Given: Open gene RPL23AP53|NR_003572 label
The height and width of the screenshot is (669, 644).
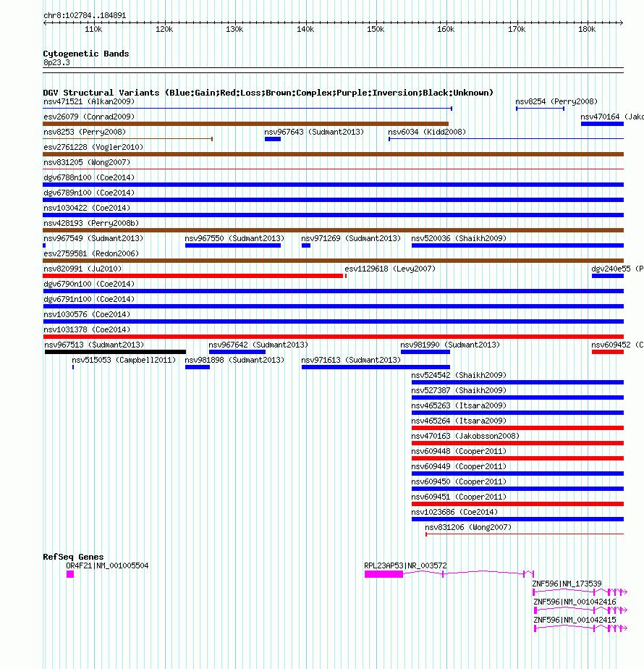Looking at the screenshot, I should (x=406, y=565).
